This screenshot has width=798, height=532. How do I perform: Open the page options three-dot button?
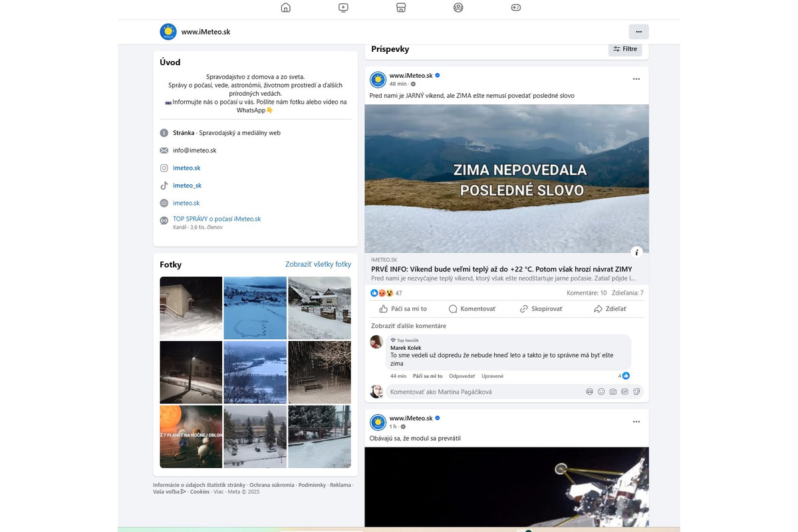[638, 31]
